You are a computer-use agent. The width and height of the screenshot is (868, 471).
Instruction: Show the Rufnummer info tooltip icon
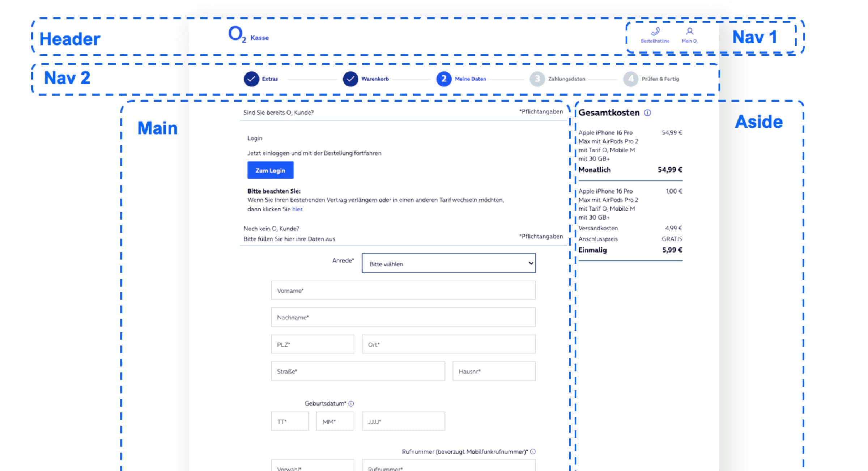[x=533, y=451]
